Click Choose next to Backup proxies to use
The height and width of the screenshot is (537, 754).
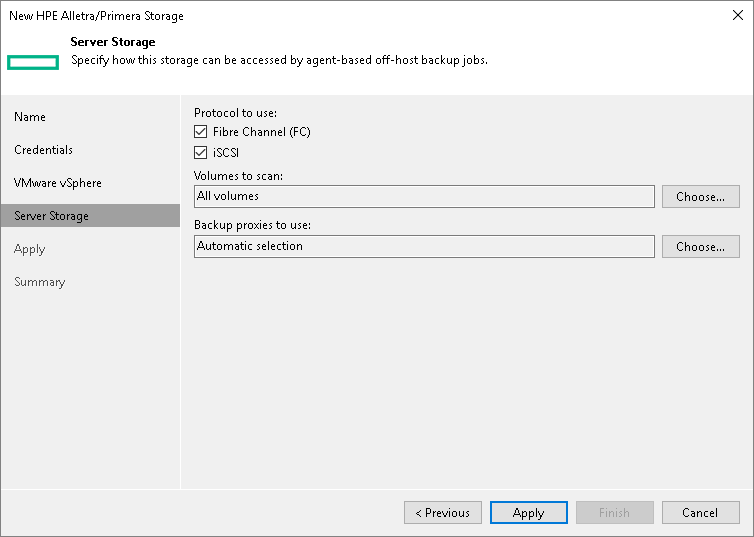click(x=701, y=247)
